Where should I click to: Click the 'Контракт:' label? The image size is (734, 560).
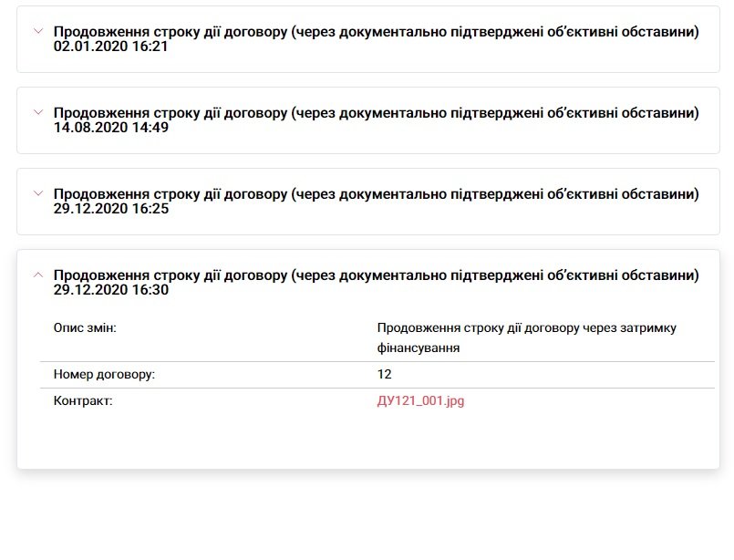click(83, 400)
